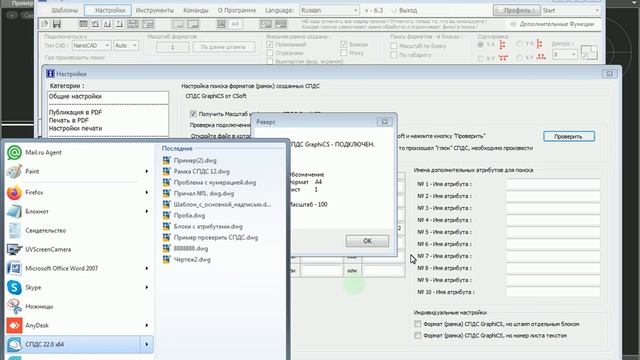The width and height of the screenshot is (640, 360).
Task: Click the Профиль button
Action: 517,10
